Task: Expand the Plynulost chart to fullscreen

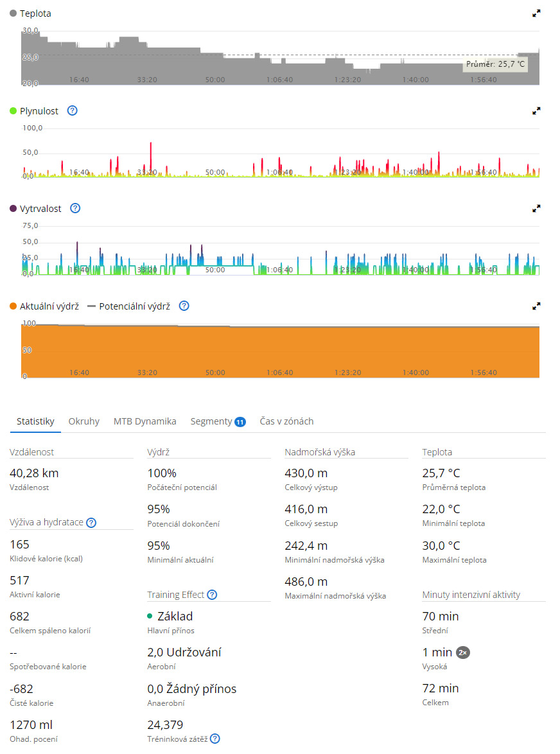Action: 536,111
